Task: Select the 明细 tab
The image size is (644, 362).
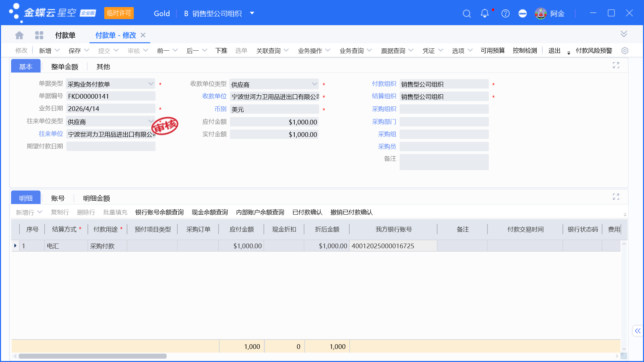Action: 26,198
